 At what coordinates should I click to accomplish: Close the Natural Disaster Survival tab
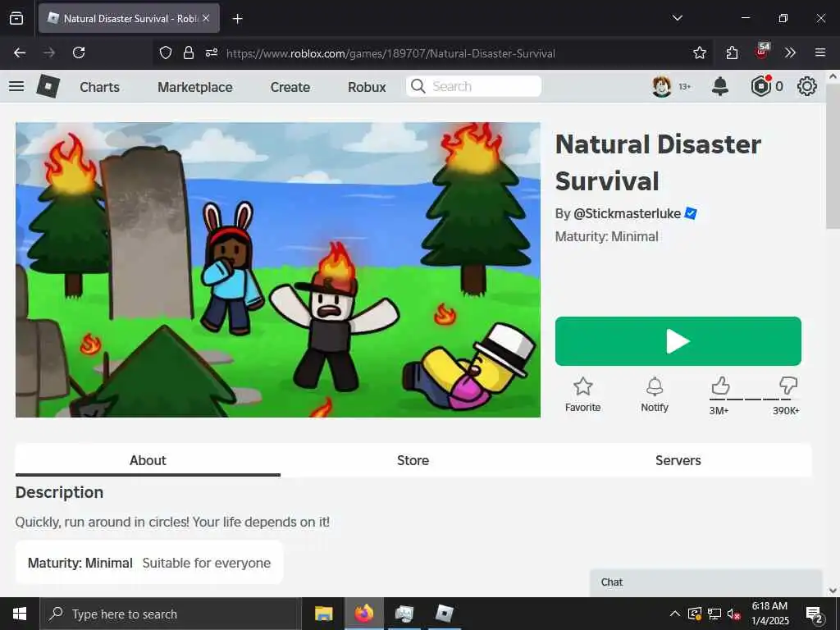pyautogui.click(x=206, y=18)
